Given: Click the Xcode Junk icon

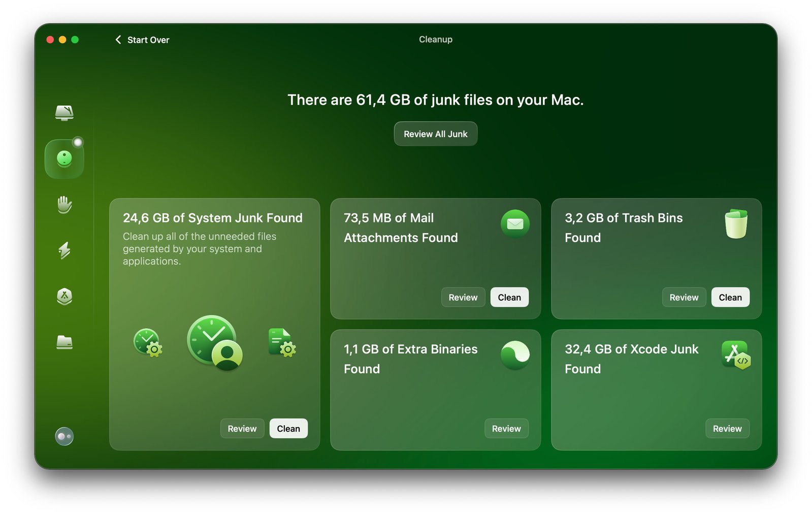Looking at the screenshot, I should click(x=736, y=355).
